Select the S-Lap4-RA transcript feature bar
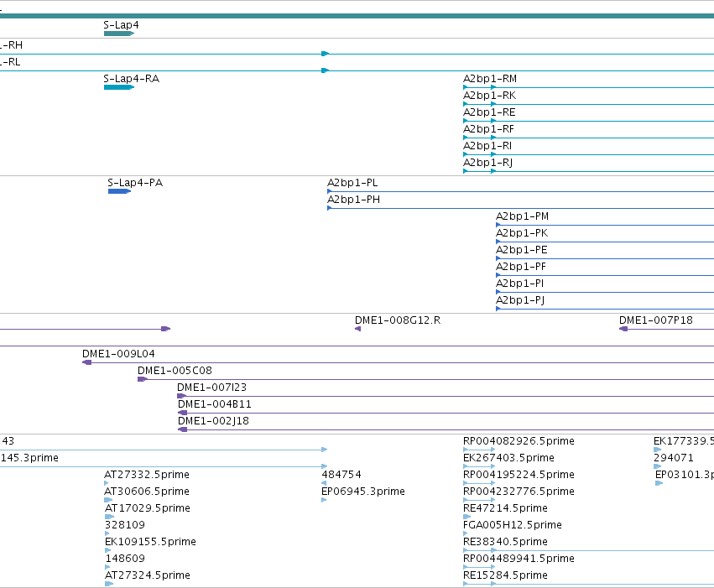This screenshot has height=588, width=714. 119,87
